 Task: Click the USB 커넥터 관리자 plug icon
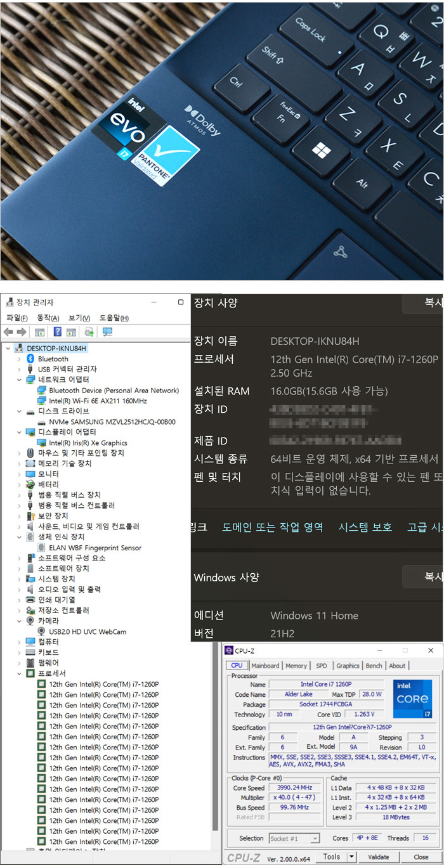pyautogui.click(x=30, y=369)
